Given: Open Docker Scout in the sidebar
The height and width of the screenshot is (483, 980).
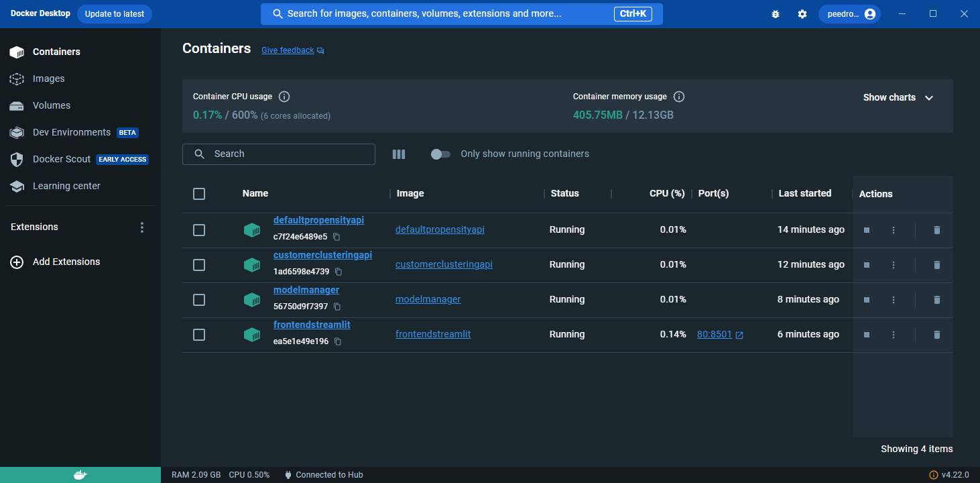Looking at the screenshot, I should pyautogui.click(x=80, y=159).
